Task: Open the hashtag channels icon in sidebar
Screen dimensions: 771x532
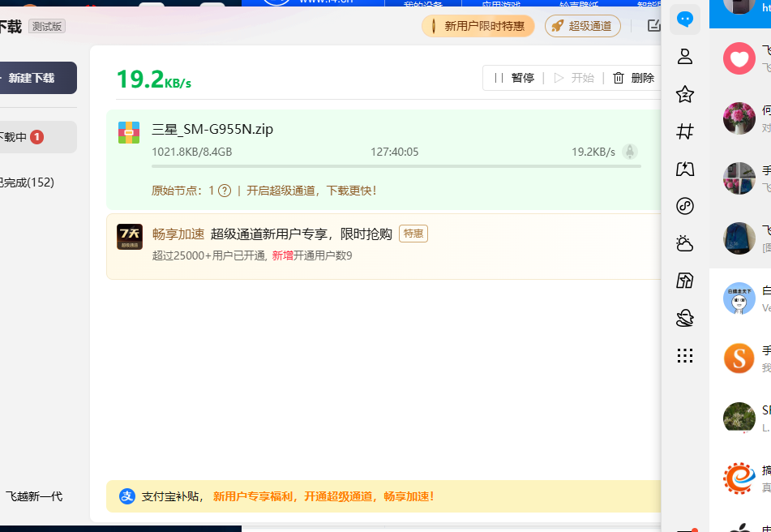Action: tap(685, 131)
